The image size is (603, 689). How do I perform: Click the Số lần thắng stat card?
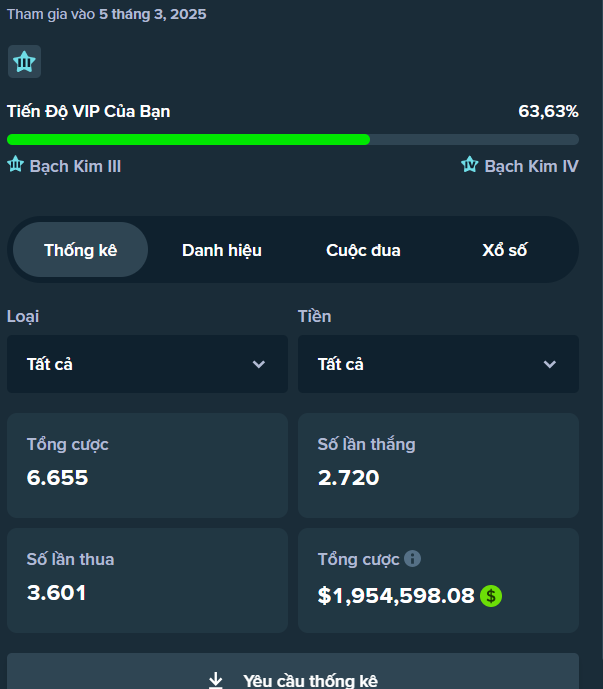click(438, 465)
